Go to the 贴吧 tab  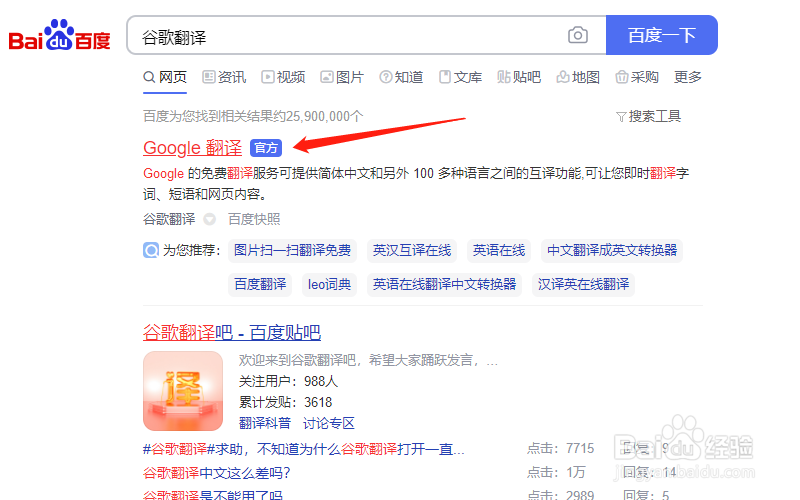tap(519, 77)
